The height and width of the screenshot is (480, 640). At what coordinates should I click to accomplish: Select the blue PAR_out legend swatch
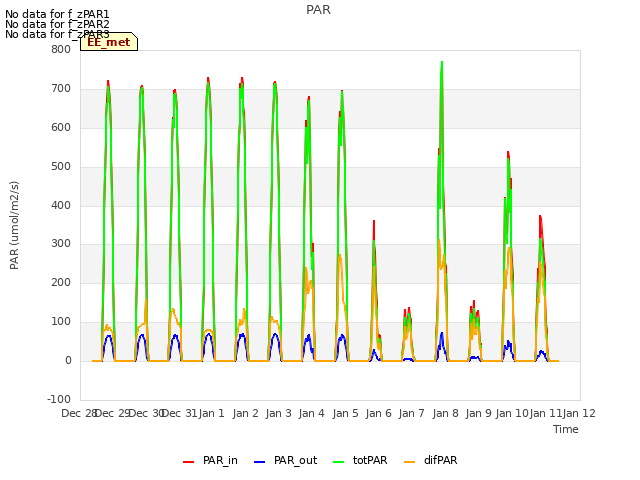(259, 462)
